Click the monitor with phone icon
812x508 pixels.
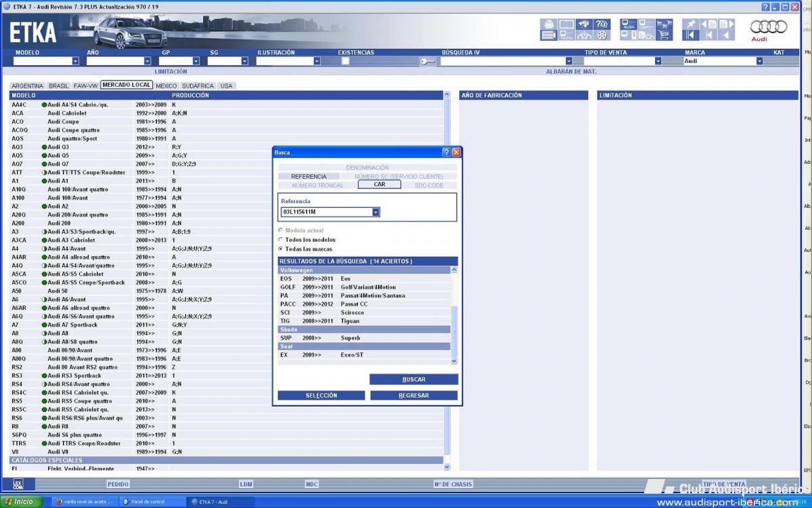click(629, 35)
